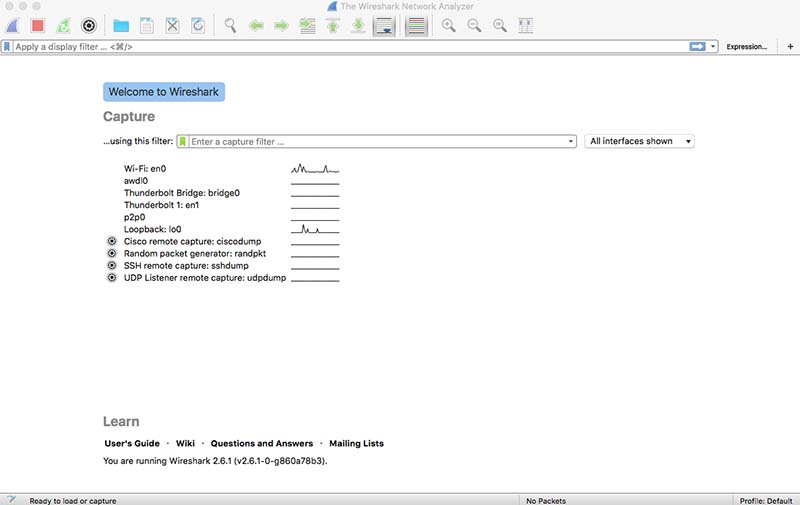Select the Wi-Fi: en0 interface
This screenshot has height=505, width=800.
click(x=144, y=169)
